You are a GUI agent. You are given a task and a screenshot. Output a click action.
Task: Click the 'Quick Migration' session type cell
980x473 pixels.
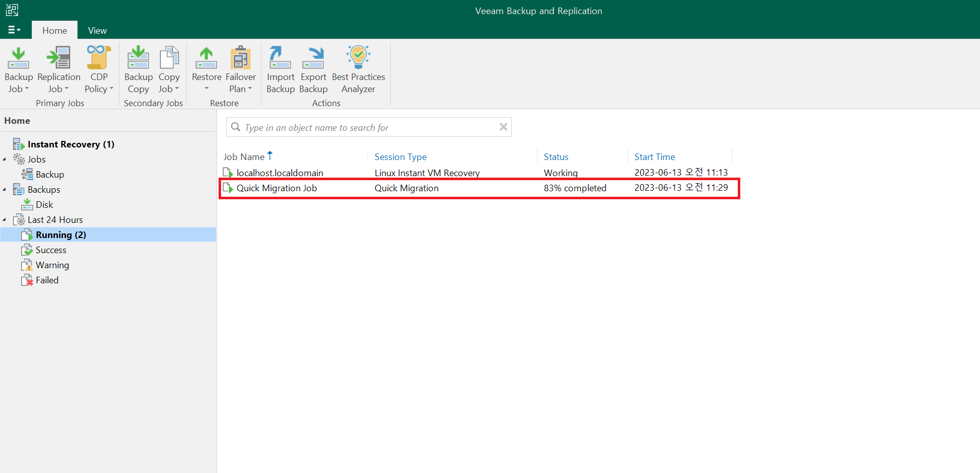pos(406,188)
